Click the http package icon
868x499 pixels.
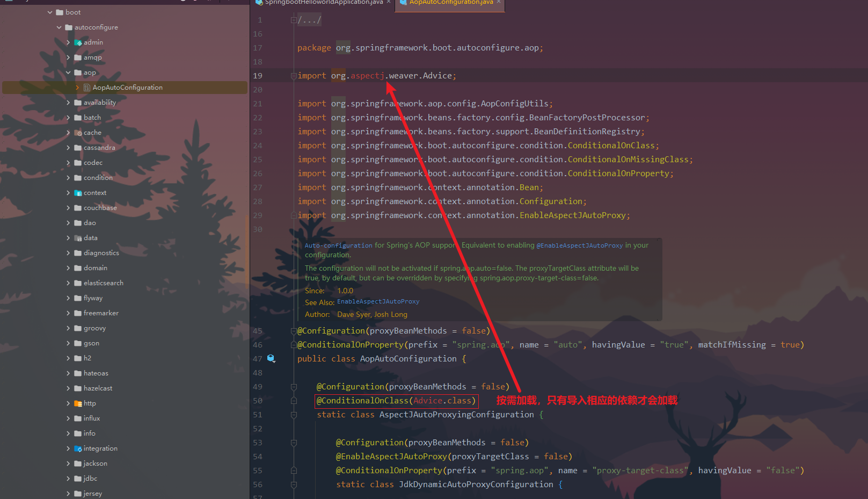click(x=78, y=403)
